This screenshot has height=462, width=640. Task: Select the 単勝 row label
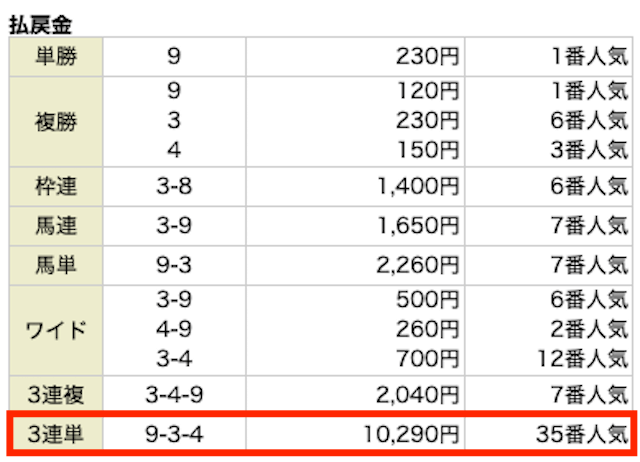coord(55,58)
